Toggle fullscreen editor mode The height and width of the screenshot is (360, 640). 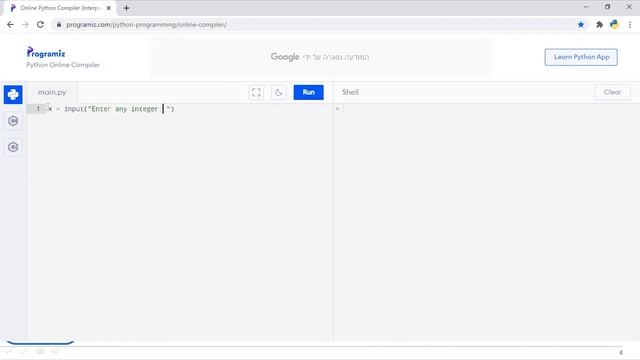click(256, 93)
